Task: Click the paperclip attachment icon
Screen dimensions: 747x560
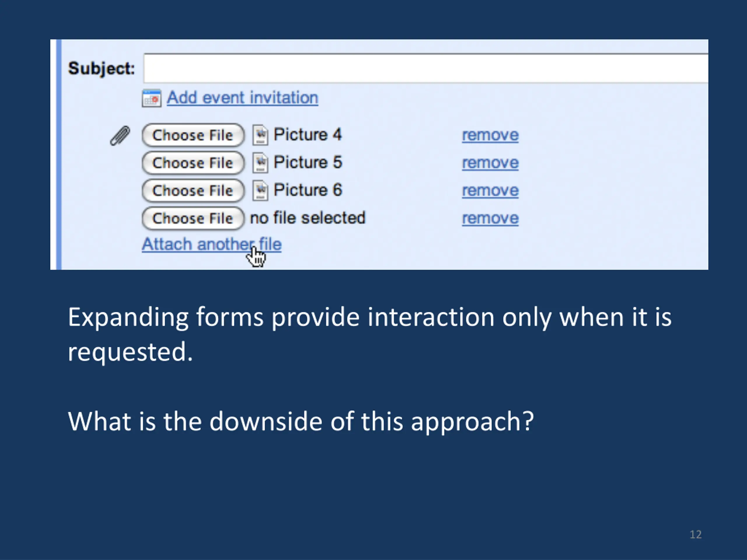Action: [120, 136]
